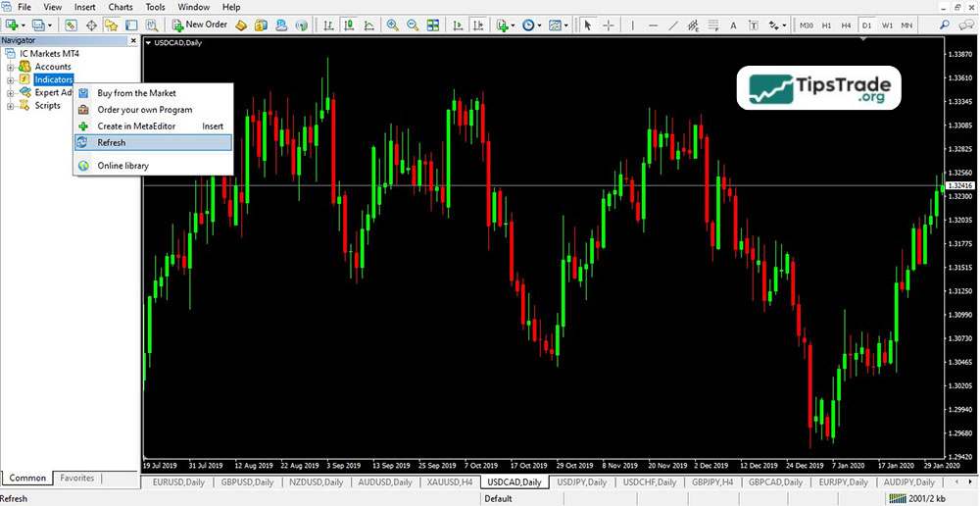Close the Navigator panel

click(x=133, y=40)
